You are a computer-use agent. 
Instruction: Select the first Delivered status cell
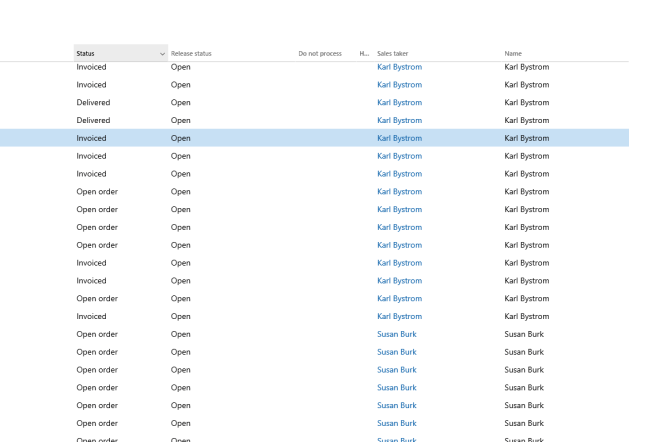93,102
